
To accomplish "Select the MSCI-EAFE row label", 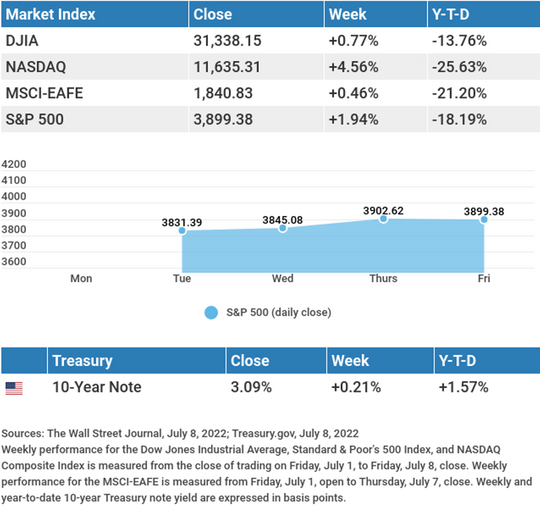I will click(x=44, y=93).
